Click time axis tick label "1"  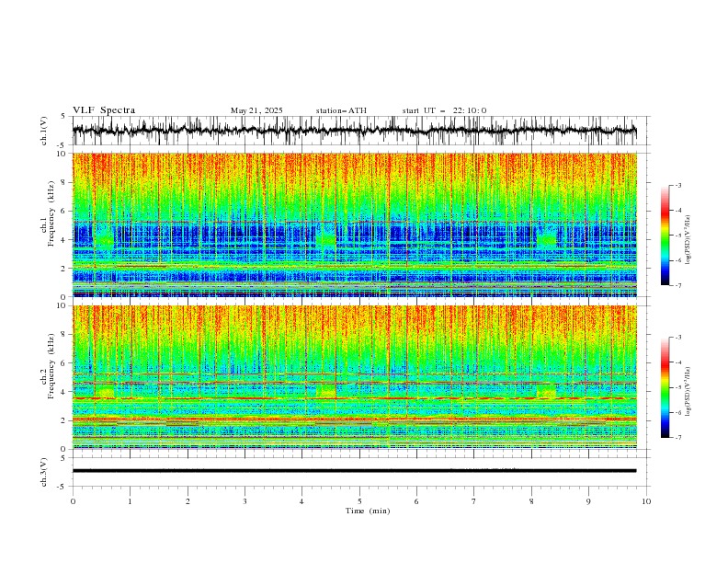130,501
